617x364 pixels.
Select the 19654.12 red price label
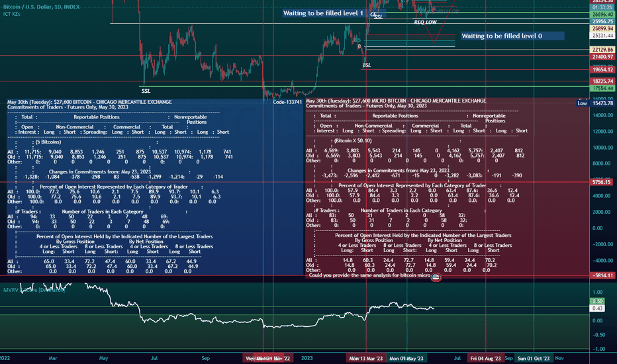click(x=602, y=69)
